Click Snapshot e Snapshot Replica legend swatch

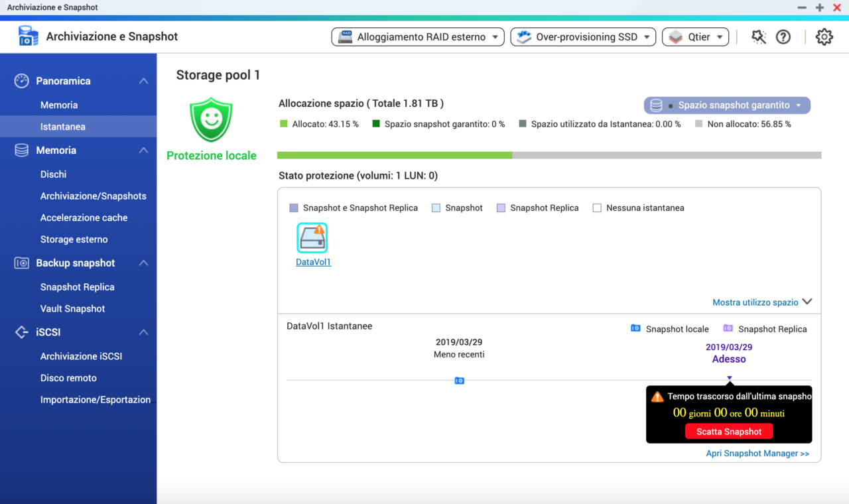(294, 208)
